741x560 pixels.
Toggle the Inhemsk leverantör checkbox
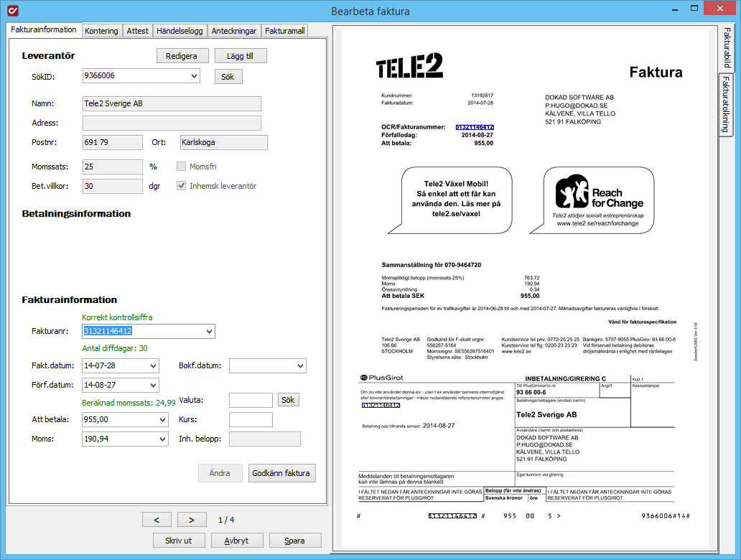coord(181,186)
